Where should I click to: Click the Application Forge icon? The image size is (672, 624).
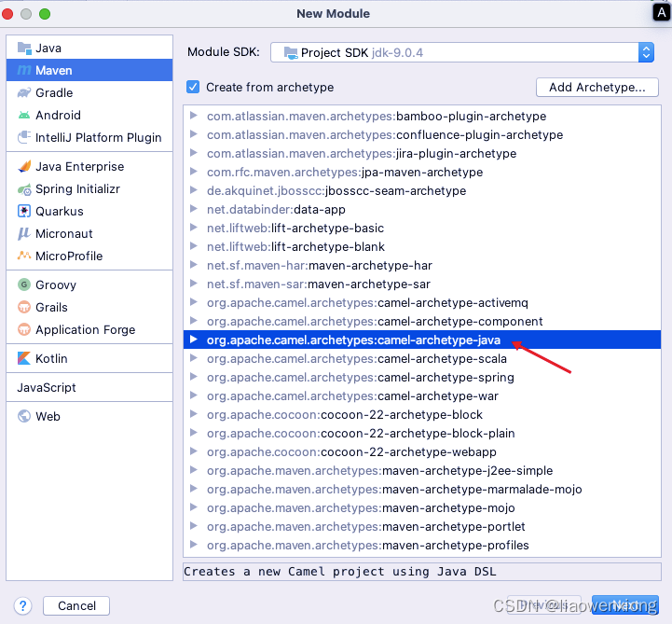24,329
